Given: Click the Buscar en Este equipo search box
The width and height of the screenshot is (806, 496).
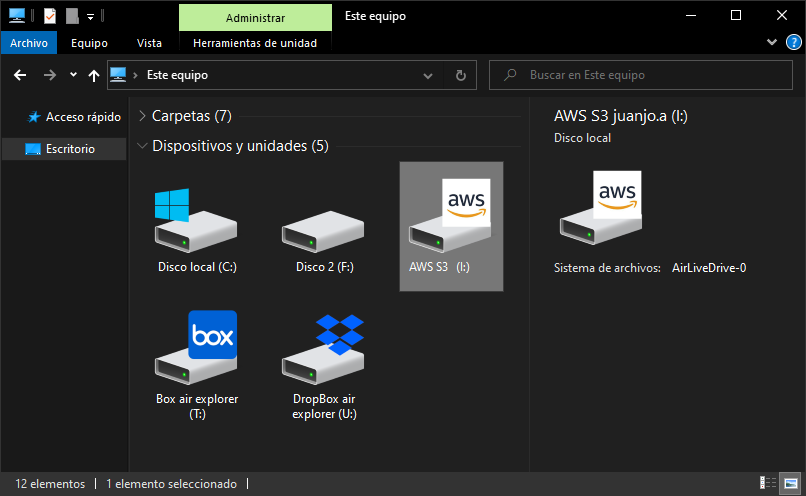Looking at the screenshot, I should tap(640, 75).
